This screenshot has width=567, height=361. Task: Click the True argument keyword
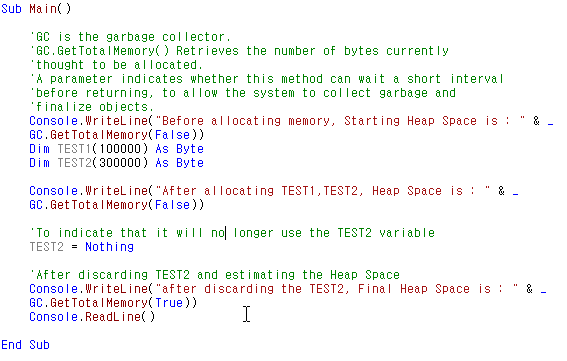click(x=169, y=303)
